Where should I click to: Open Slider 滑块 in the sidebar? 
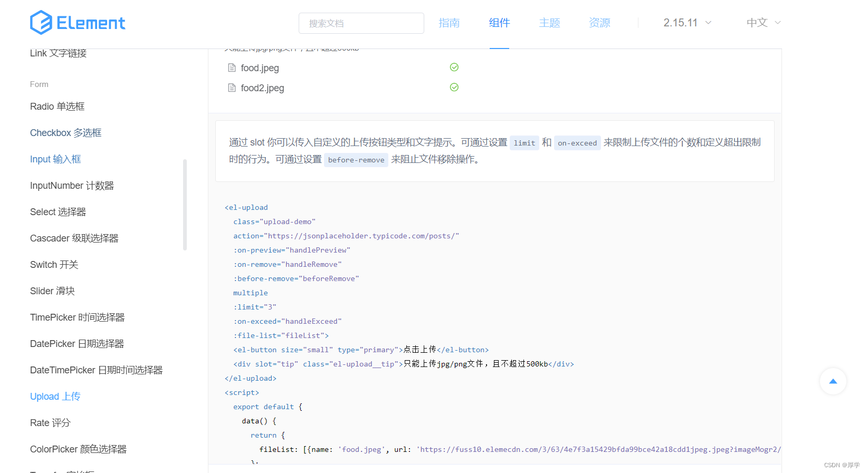coord(52,291)
